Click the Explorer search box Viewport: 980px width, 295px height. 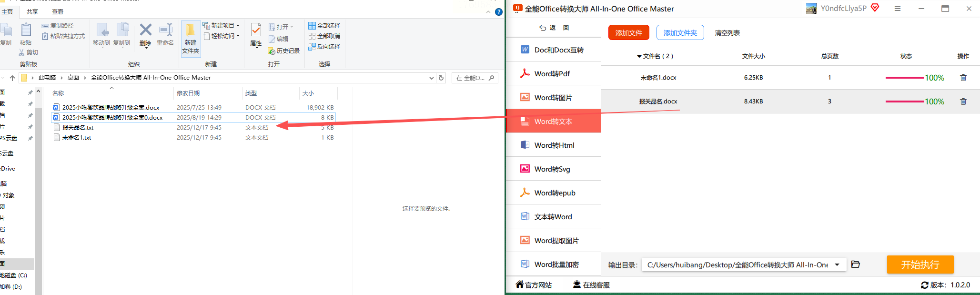tap(475, 78)
